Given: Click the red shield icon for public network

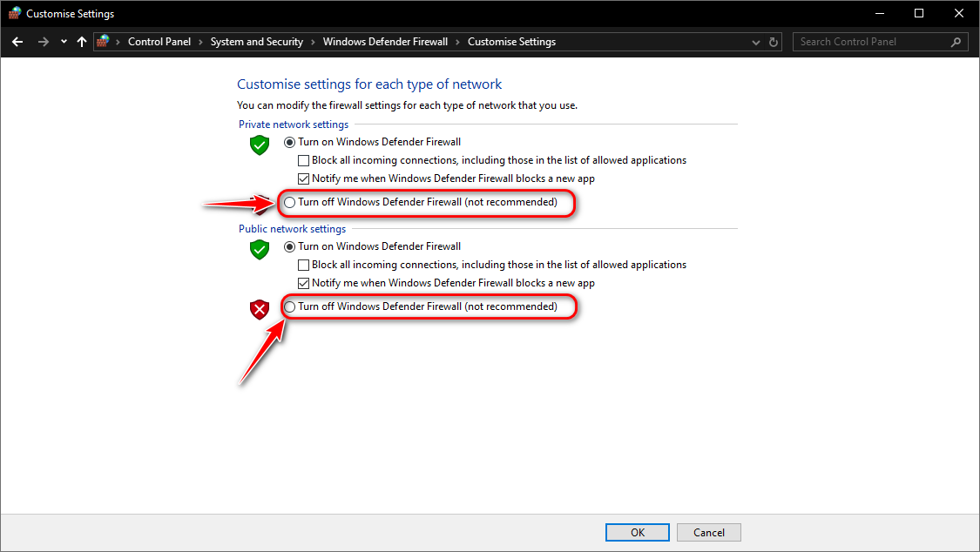Looking at the screenshot, I should 259,309.
